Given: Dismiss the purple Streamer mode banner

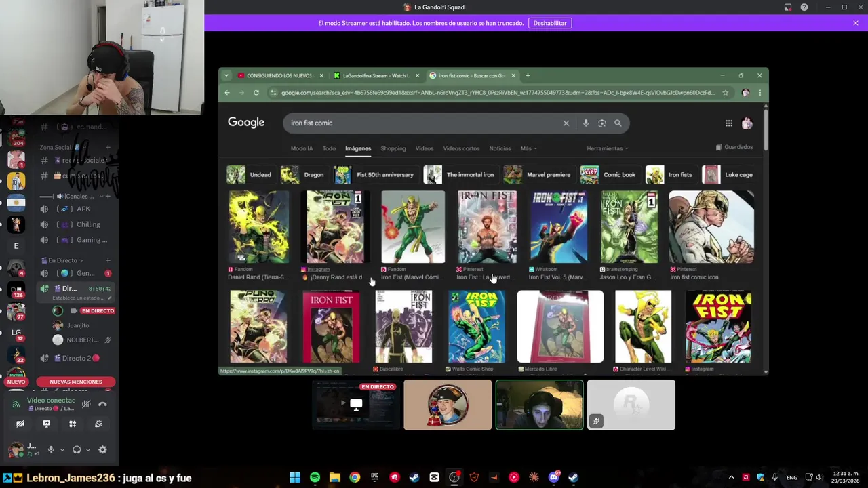Looking at the screenshot, I should [856, 23].
